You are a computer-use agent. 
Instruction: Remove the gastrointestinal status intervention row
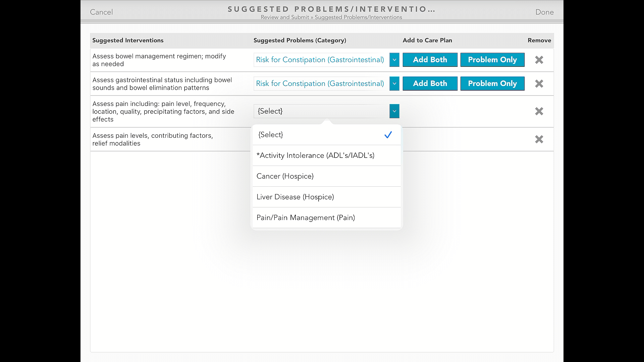(539, 84)
